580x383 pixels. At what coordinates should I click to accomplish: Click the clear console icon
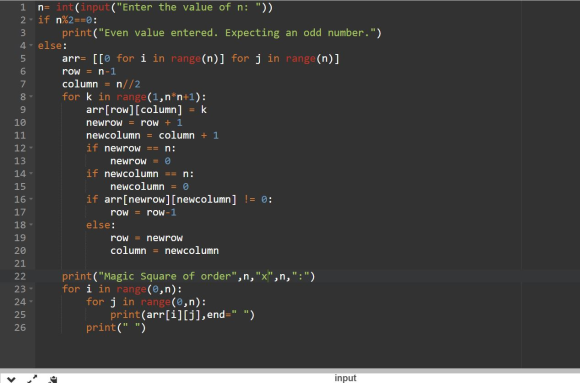pos(53,379)
